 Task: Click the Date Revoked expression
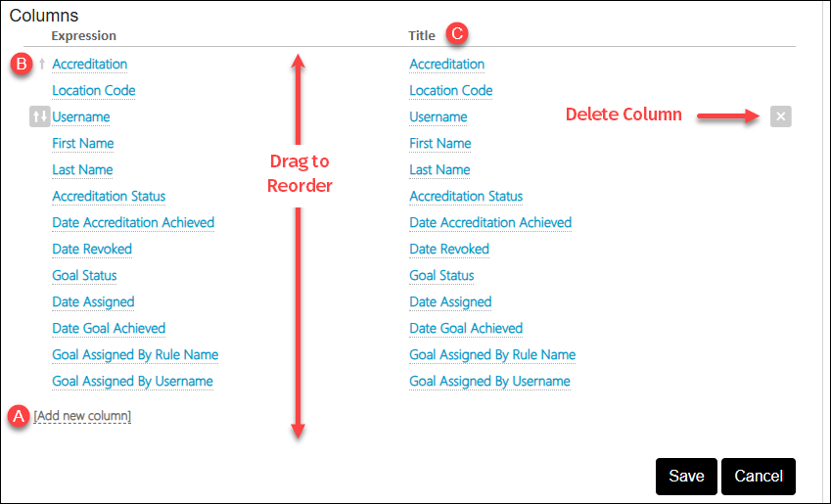pyautogui.click(x=91, y=250)
